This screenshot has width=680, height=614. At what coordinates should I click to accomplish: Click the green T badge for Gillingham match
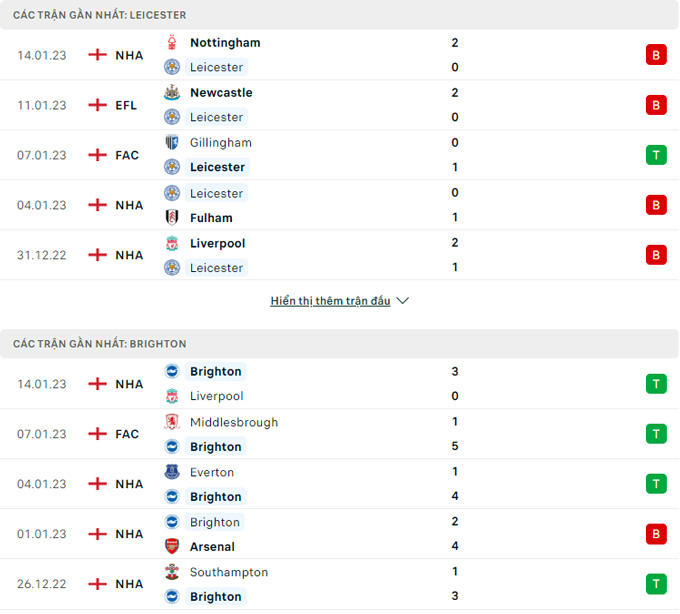pos(656,155)
